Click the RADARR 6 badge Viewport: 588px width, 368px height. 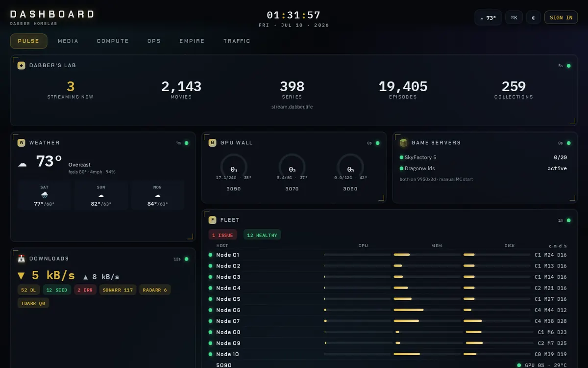pos(155,290)
